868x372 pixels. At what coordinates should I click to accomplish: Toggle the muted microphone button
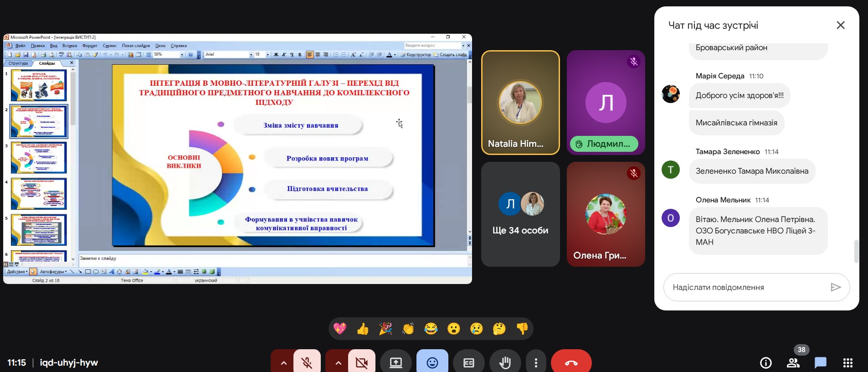tap(307, 362)
